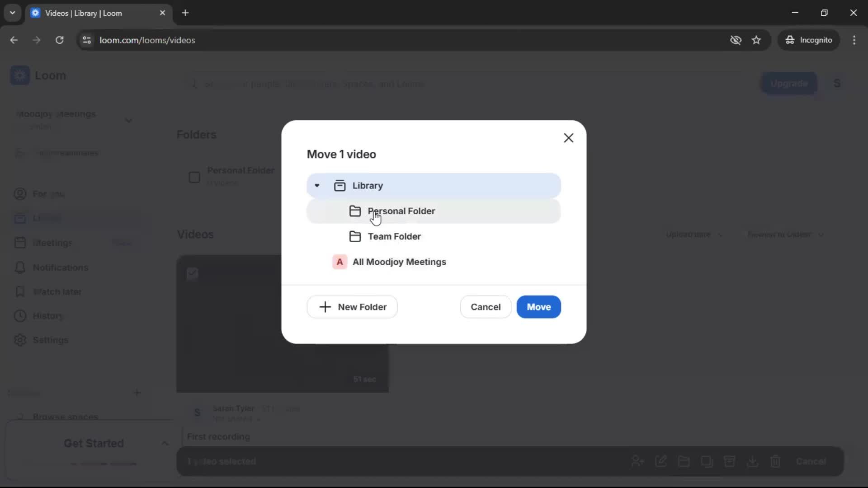Open the move-to-folder icon in action bar
Viewport: 868px width, 488px height.
[x=684, y=461]
